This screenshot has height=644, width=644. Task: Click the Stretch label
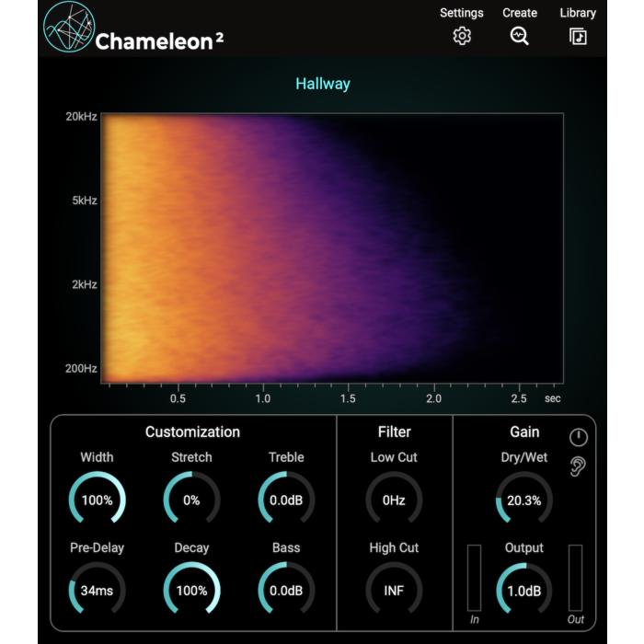[x=191, y=457]
